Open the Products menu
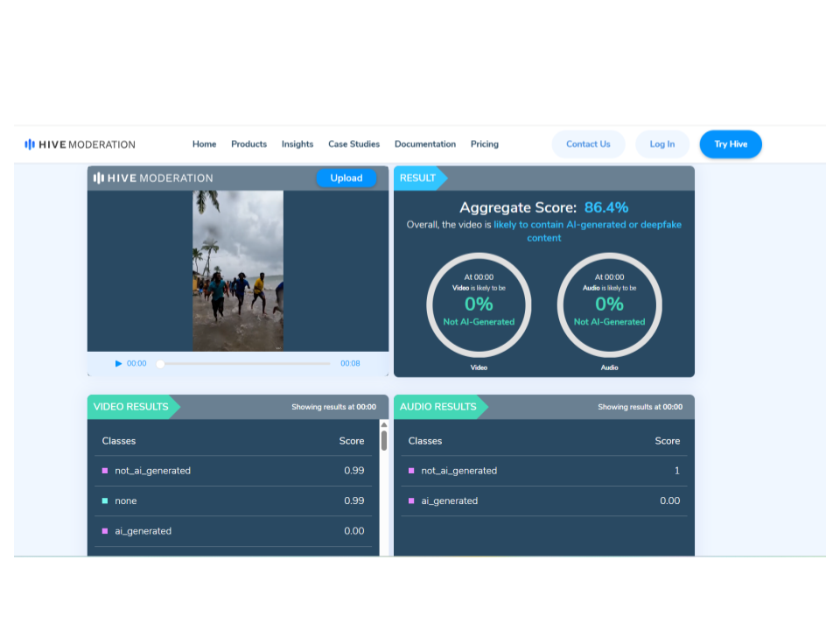This screenshot has width=840, height=630. 248,144
